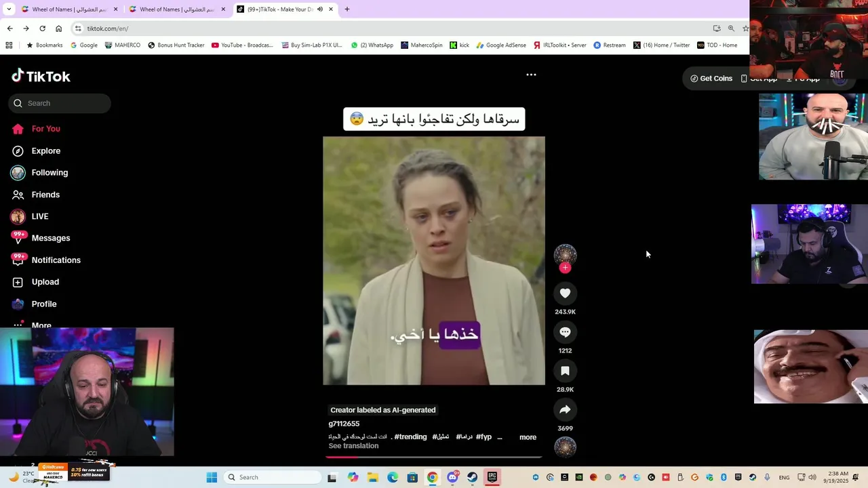
Task: Open Google AdSense bookmark
Action: tap(501, 45)
